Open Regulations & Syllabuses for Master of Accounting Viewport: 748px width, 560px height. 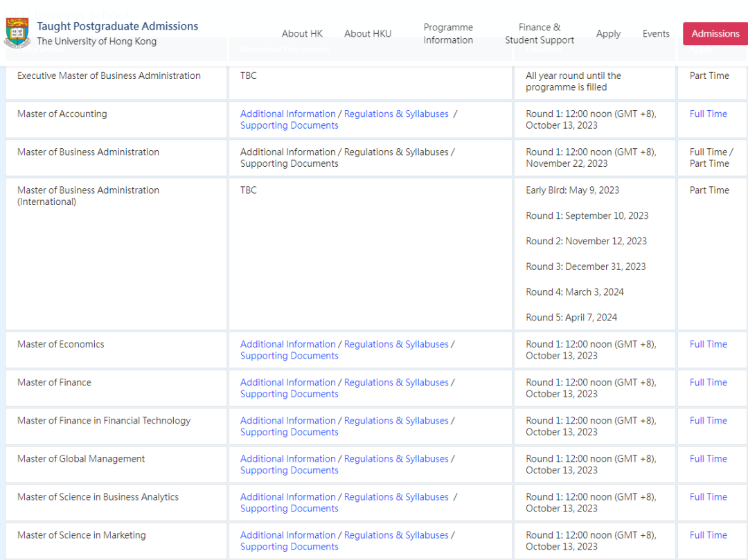(x=396, y=114)
